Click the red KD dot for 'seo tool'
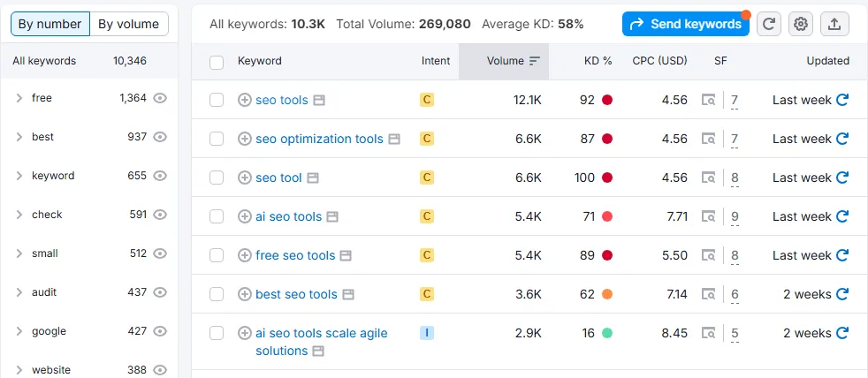Screen dimensions: 868x378 [x=607, y=178]
